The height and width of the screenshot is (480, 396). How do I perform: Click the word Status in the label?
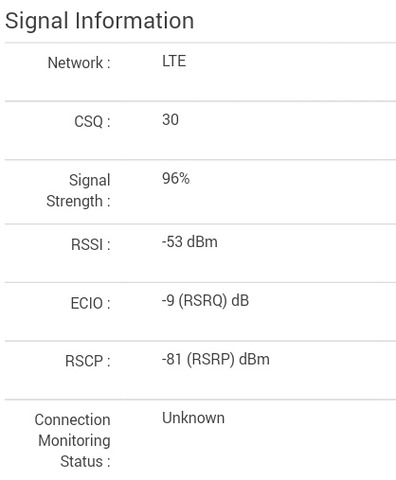81,462
